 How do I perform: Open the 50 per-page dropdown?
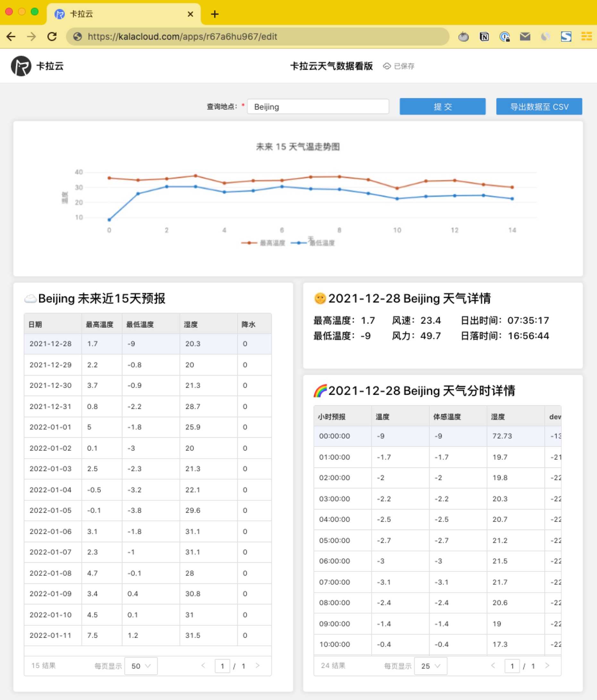(x=141, y=666)
